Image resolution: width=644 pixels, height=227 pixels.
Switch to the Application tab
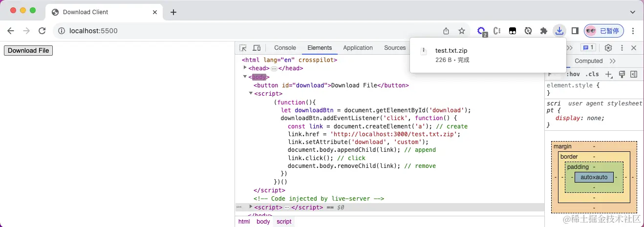358,48
